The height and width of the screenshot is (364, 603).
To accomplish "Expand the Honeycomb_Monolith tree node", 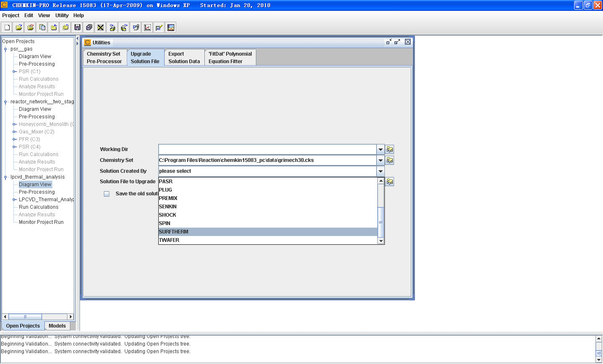I will tap(14, 124).
